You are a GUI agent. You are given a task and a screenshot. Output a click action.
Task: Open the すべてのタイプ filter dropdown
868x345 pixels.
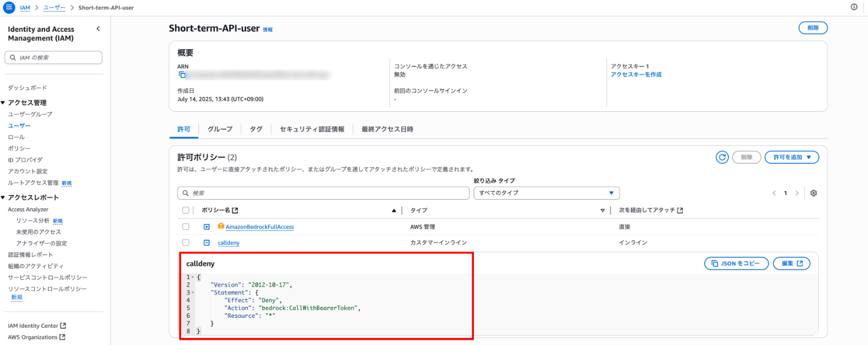point(546,193)
